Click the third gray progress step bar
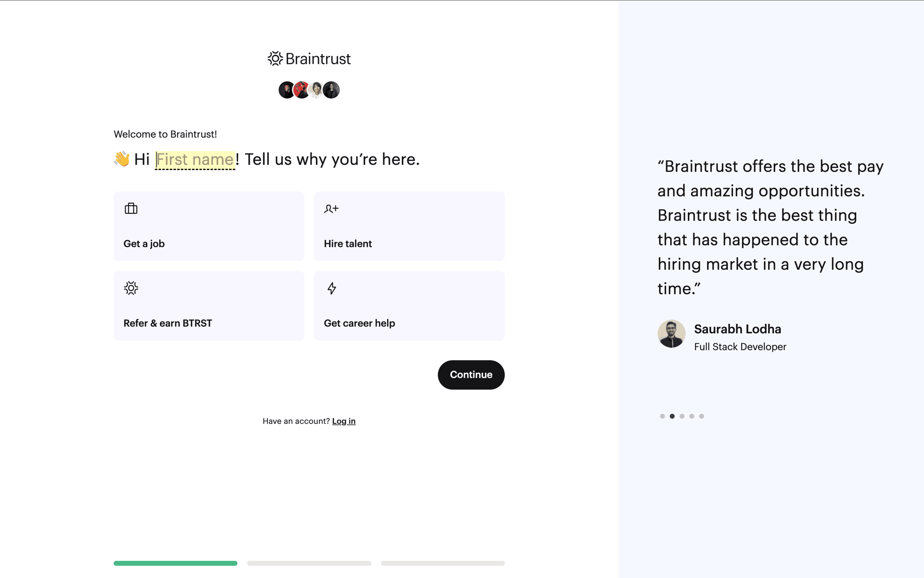Image resolution: width=924 pixels, height=578 pixels. click(443, 563)
